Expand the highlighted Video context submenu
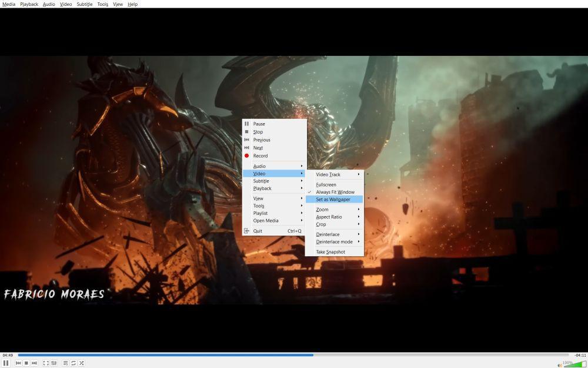The height and width of the screenshot is (368, 588). click(275, 174)
